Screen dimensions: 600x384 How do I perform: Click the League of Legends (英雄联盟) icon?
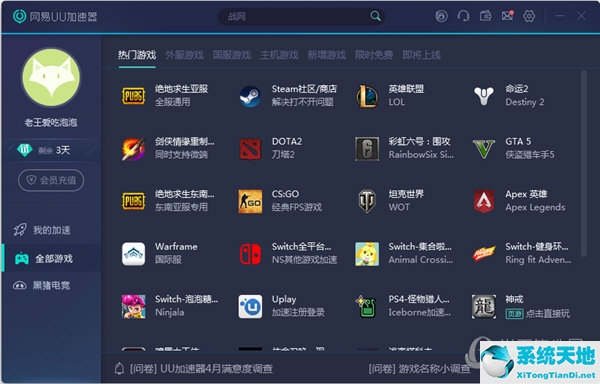(367, 96)
